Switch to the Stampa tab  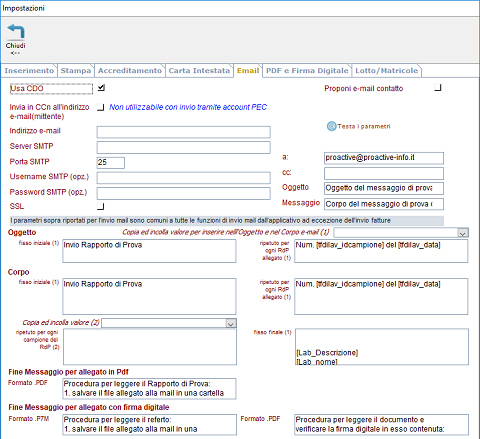click(x=76, y=71)
